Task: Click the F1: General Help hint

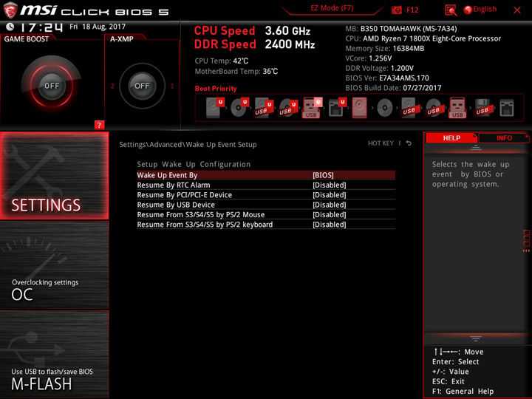Action: 463,391
